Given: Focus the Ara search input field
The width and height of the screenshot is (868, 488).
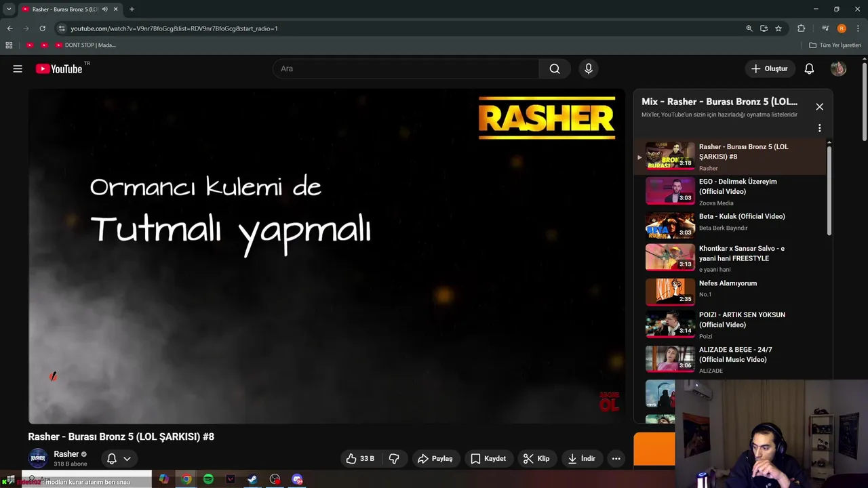Looking at the screenshot, I should coord(406,68).
